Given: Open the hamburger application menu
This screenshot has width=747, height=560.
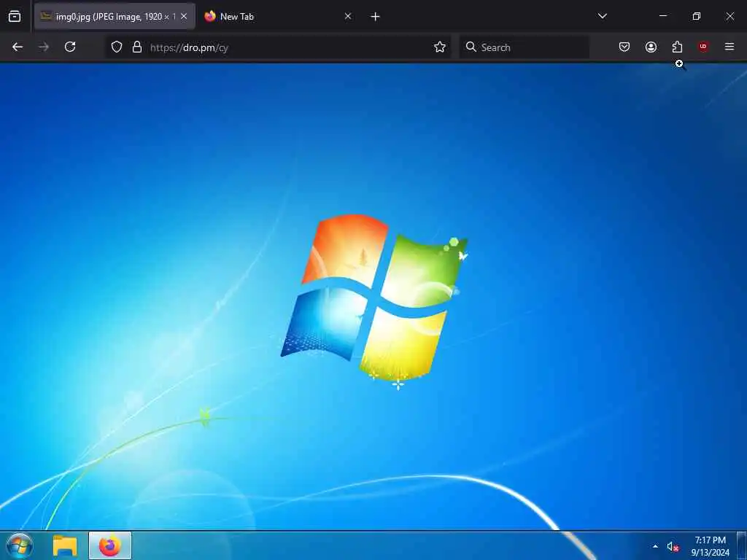Looking at the screenshot, I should (729, 47).
